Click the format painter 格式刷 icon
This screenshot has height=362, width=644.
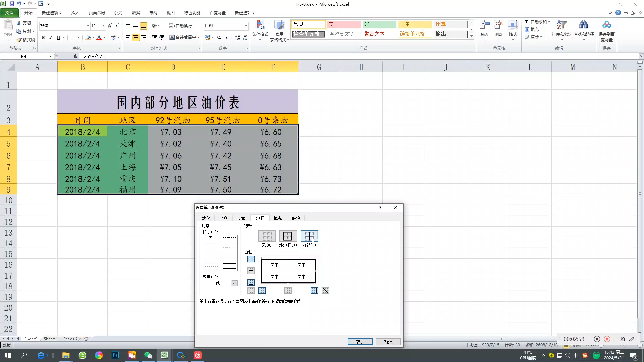(19, 40)
